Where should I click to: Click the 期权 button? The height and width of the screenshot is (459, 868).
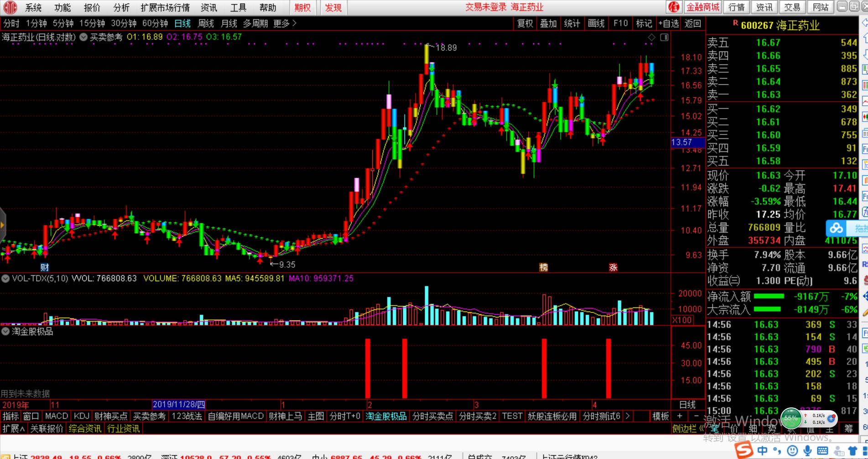(x=302, y=7)
